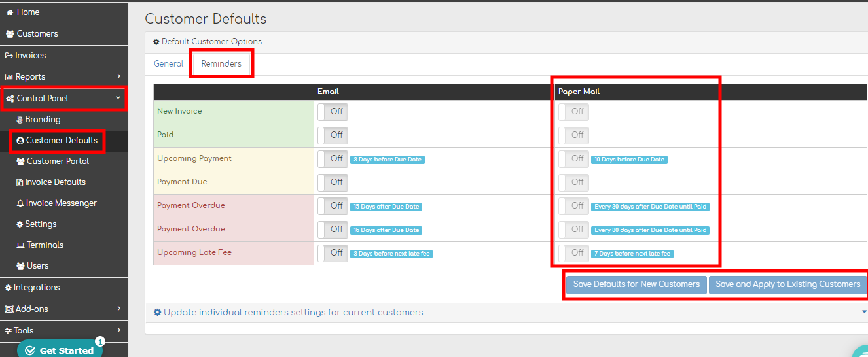Toggle Email reminder for Paid
The image size is (868, 357).
(x=333, y=135)
